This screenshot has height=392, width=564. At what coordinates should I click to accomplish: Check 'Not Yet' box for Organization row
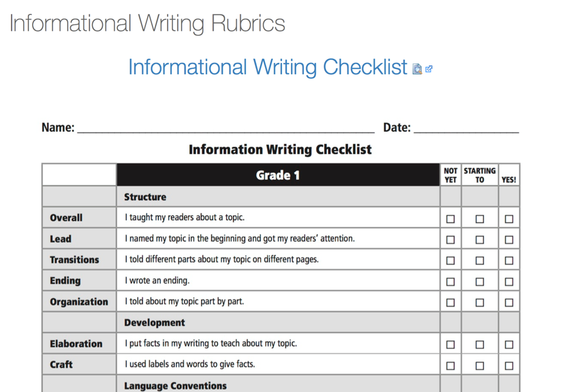450,302
